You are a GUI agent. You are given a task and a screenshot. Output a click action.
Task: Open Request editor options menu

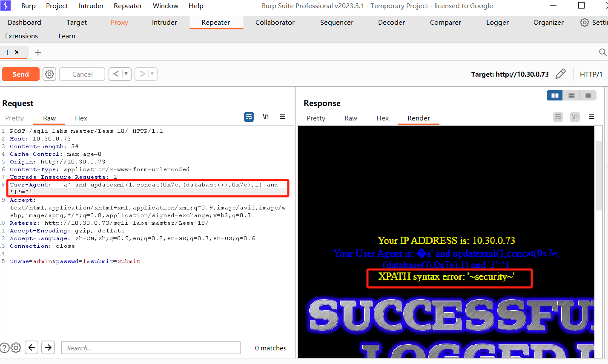pos(282,117)
